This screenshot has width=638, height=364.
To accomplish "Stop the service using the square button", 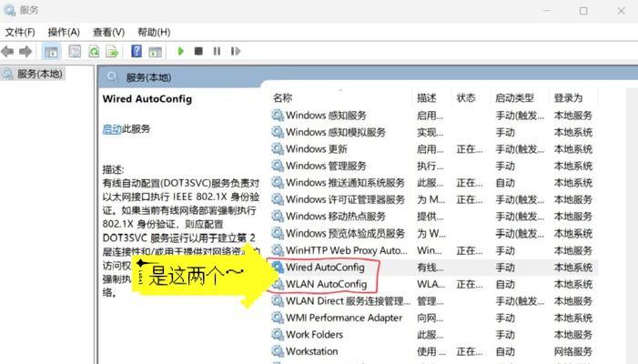I will [198, 51].
